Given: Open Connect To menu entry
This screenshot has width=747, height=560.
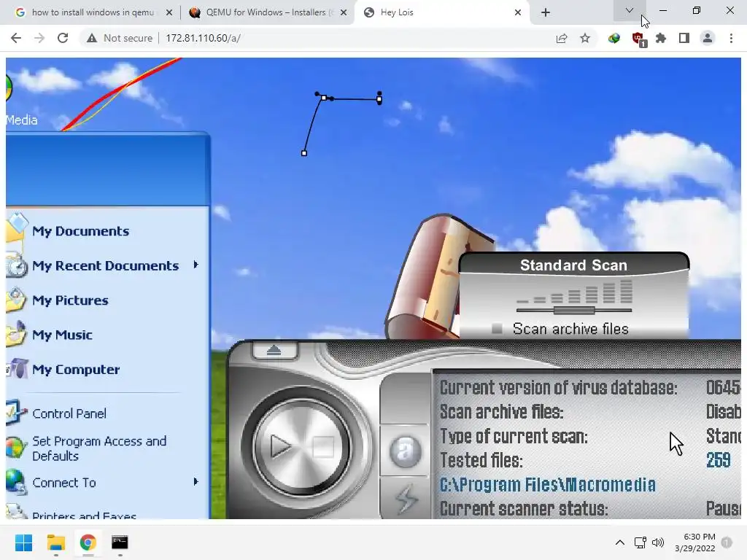Looking at the screenshot, I should click(64, 483).
